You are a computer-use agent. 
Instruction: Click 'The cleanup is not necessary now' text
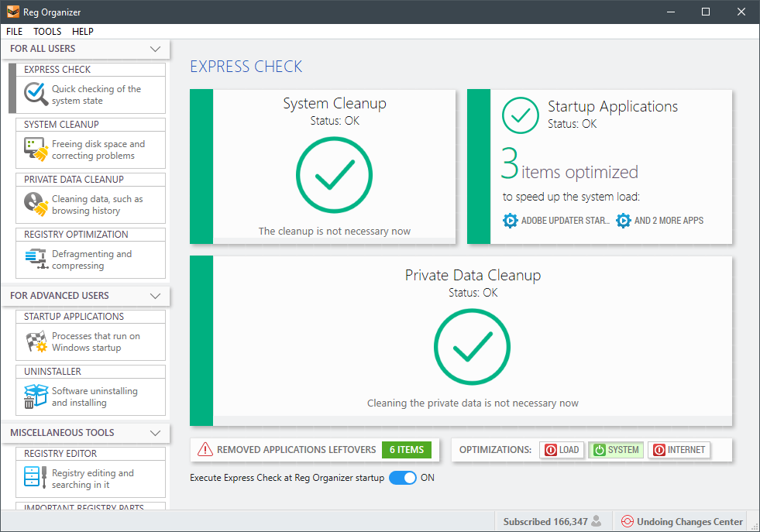(335, 231)
